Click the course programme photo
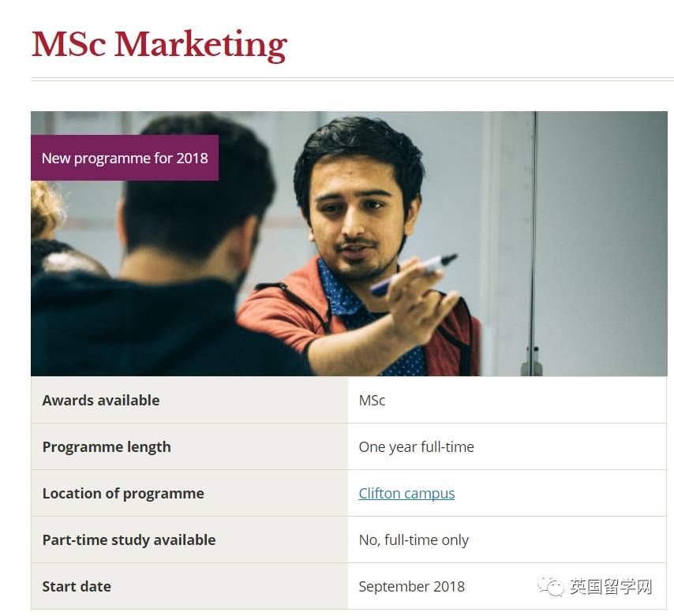Viewport: 674px width, 616px height. coord(349,242)
